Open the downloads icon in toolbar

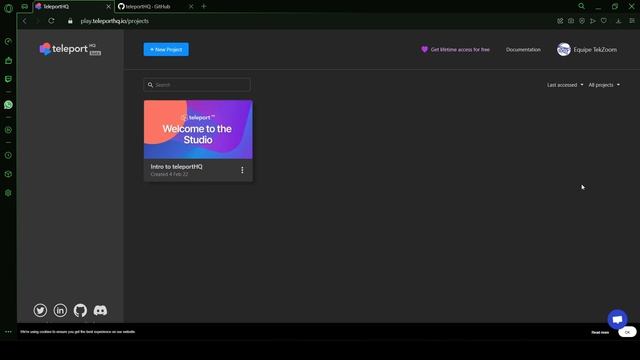pos(618,21)
